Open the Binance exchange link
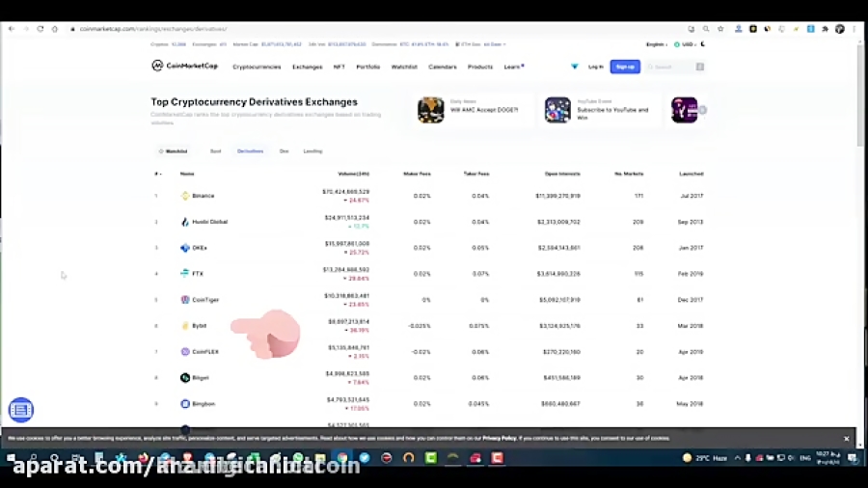This screenshot has height=488, width=868. pos(203,196)
